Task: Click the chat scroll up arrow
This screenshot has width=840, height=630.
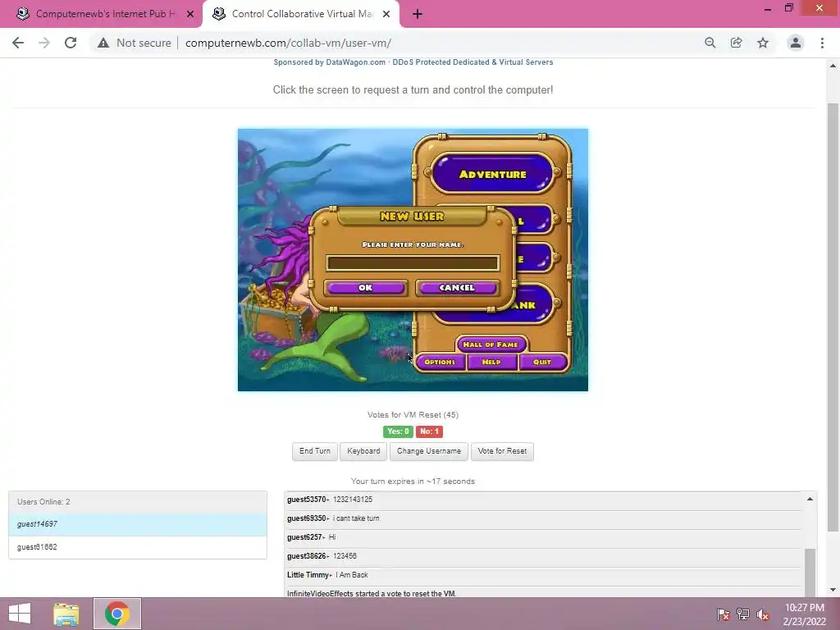Action: [810, 499]
